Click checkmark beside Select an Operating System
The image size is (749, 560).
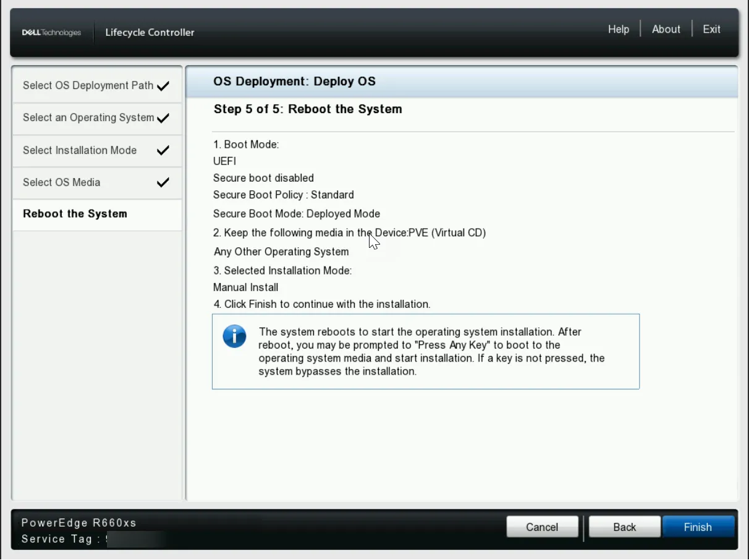coord(163,118)
